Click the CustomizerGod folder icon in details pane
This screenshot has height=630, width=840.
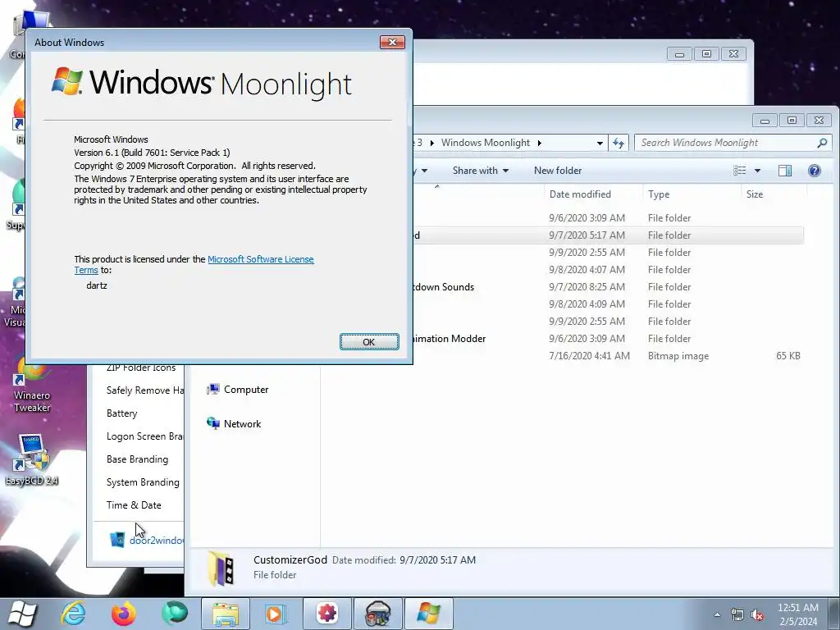(x=221, y=568)
